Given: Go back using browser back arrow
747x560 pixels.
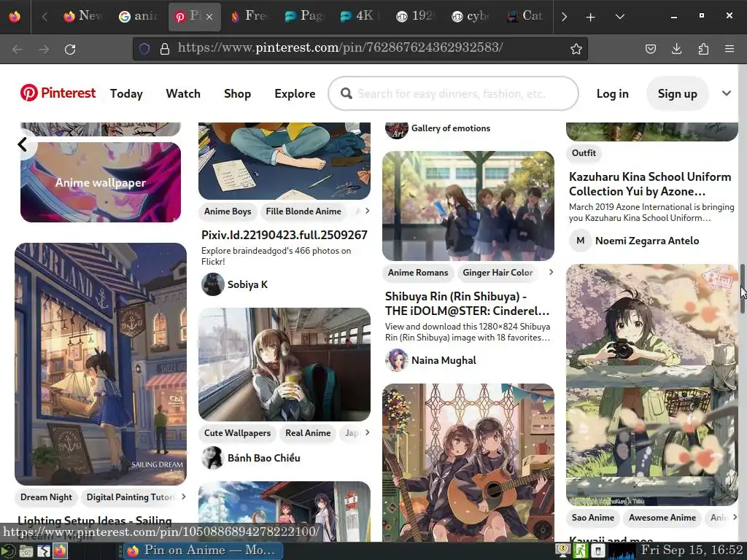Looking at the screenshot, I should pos(18,49).
